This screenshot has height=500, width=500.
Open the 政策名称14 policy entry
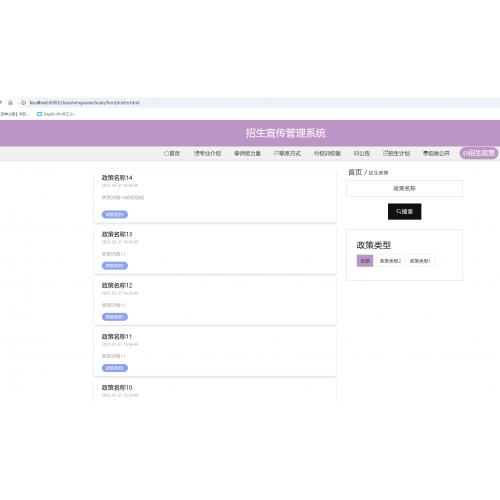[x=117, y=178]
